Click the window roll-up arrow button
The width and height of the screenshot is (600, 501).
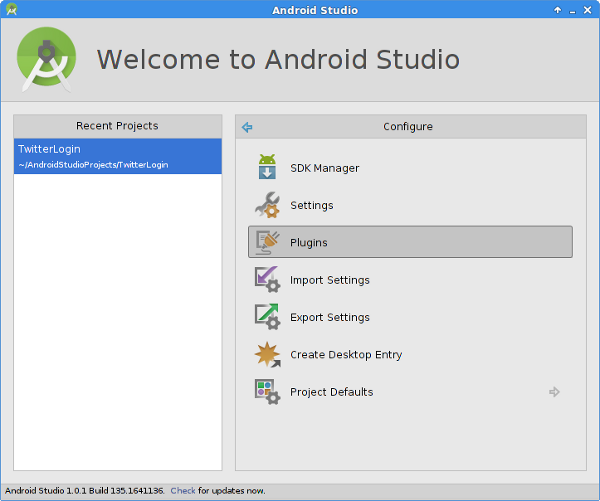pos(558,10)
